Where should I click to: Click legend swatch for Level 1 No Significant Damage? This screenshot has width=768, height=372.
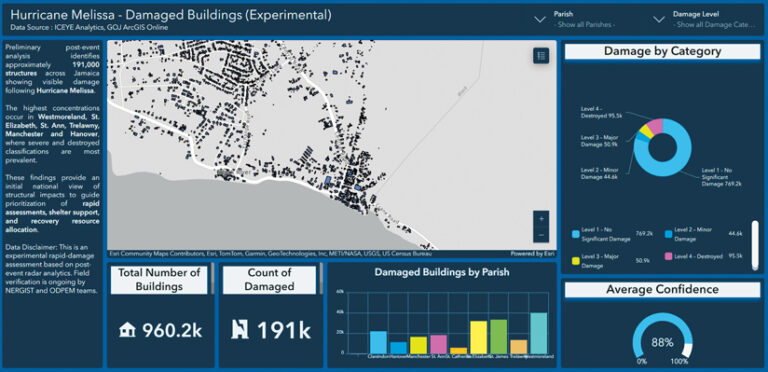tap(576, 233)
